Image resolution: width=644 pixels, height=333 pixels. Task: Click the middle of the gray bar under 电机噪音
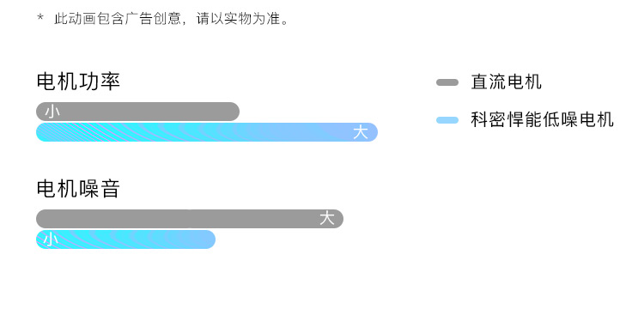[x=190, y=219]
